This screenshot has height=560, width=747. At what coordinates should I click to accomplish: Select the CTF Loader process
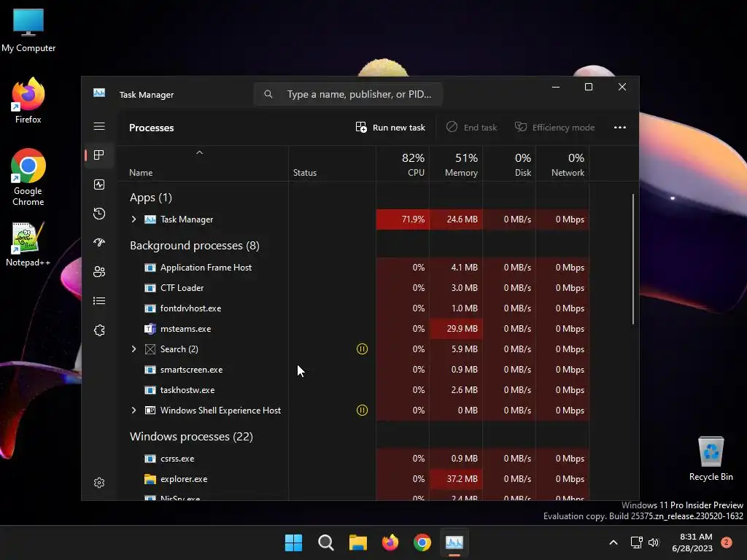tap(354, 287)
